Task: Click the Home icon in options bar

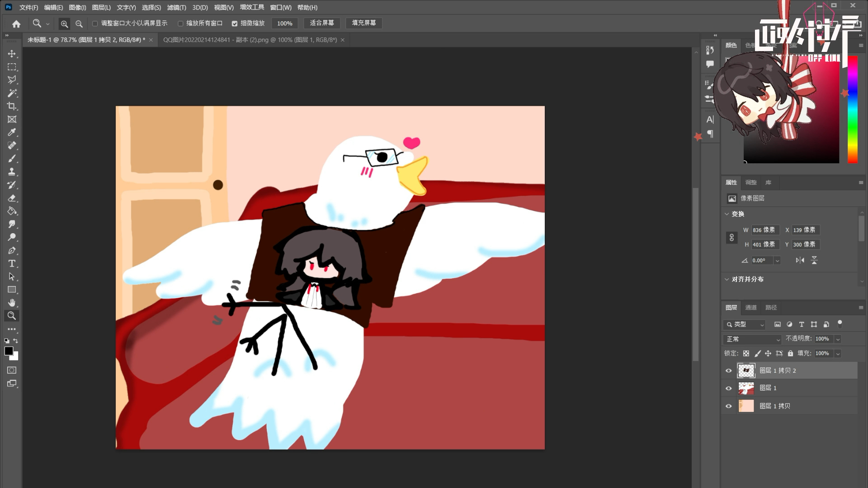Action: pyautogui.click(x=16, y=23)
